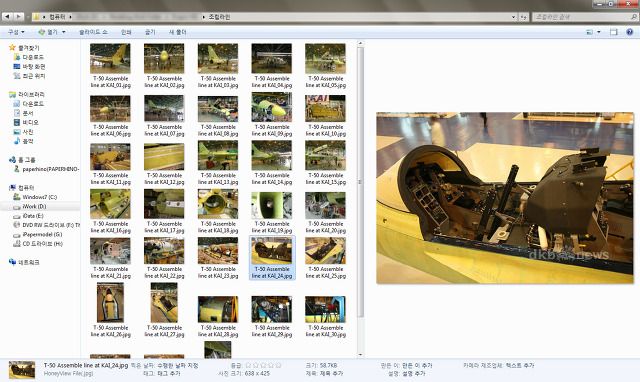
Task: Select 최근 위치 (Recent places)
Action: (29, 76)
